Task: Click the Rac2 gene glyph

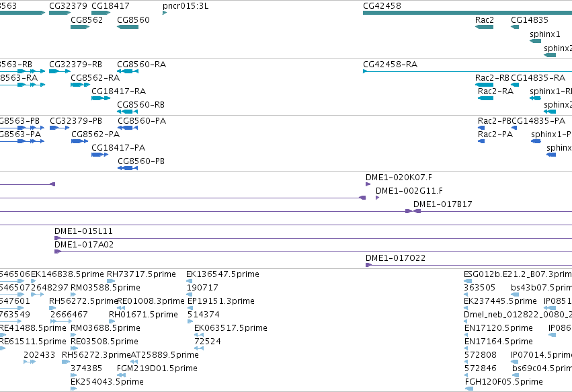Action: (x=484, y=27)
